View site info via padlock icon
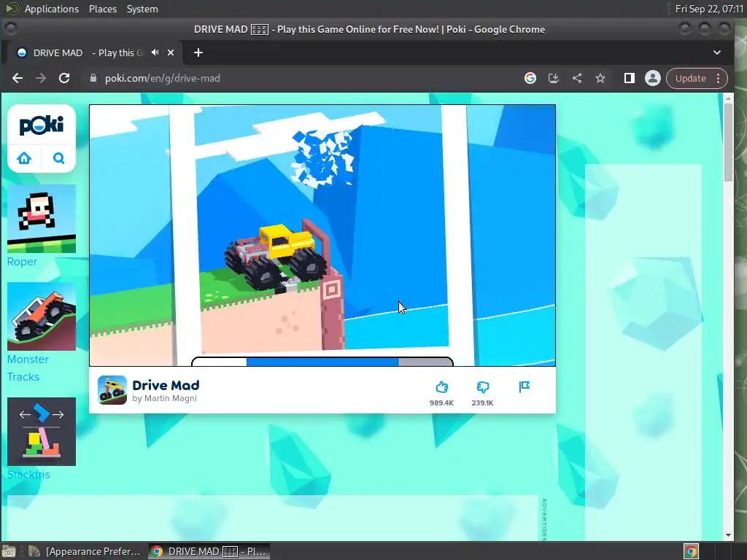The image size is (747, 560). tap(93, 78)
